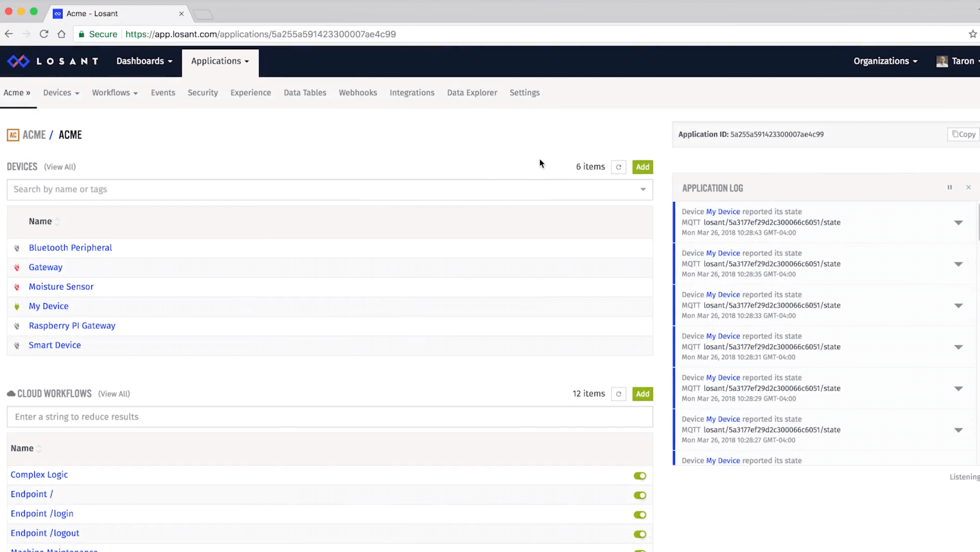Click the browser address bar URL
Screen dimensions: 980x552
261,34
